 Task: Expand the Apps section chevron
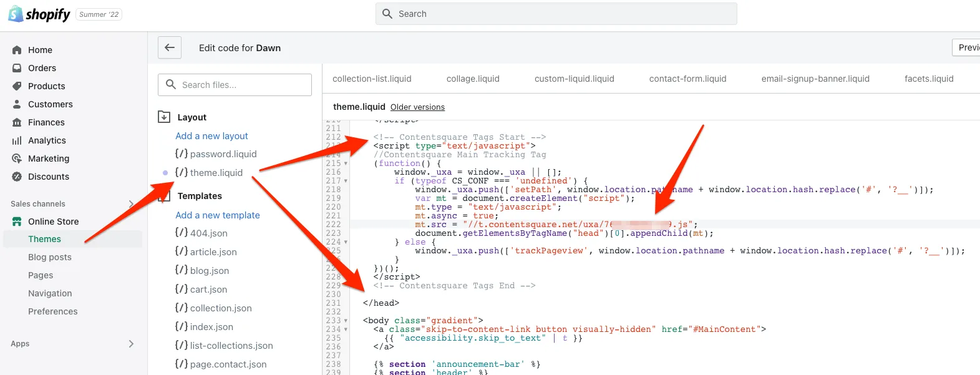click(131, 344)
